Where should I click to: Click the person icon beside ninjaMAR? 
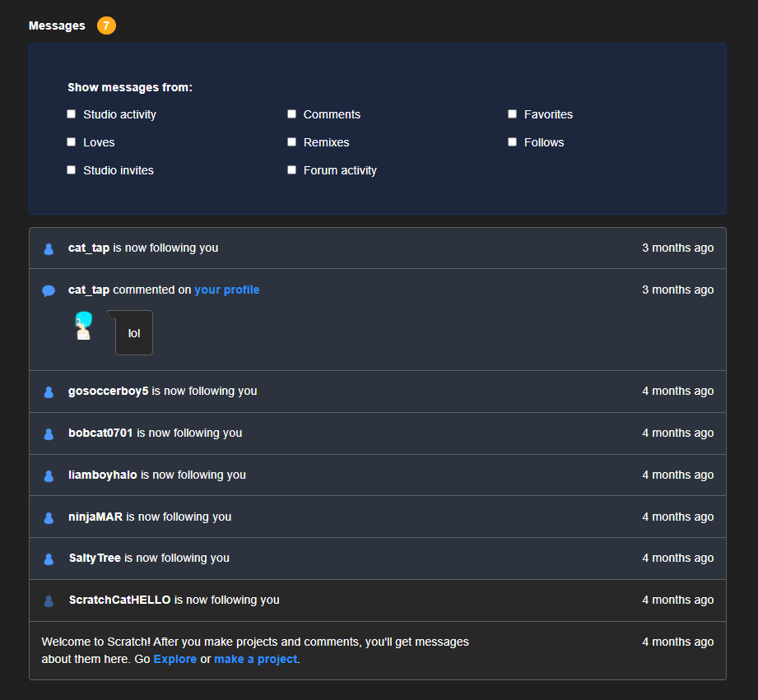[49, 517]
